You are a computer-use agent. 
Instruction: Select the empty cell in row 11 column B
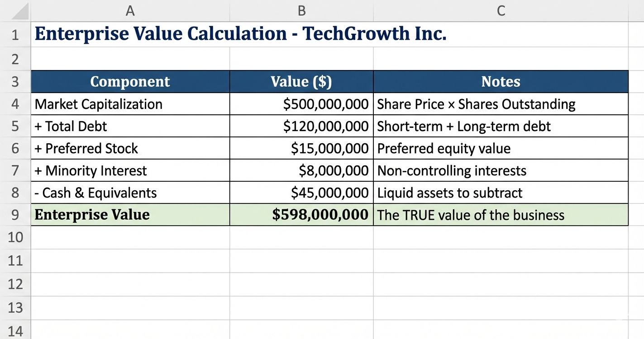(301, 260)
